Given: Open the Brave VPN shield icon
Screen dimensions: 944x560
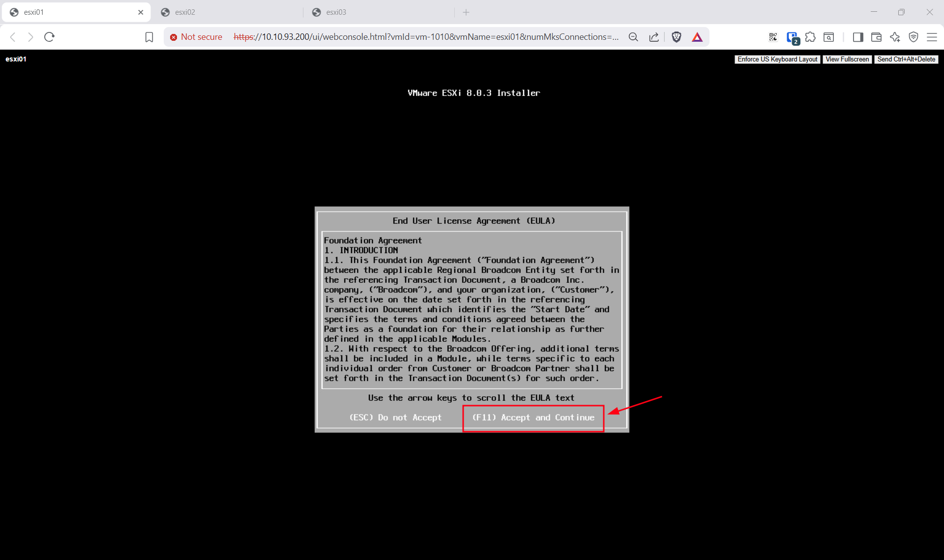Looking at the screenshot, I should pos(914,37).
